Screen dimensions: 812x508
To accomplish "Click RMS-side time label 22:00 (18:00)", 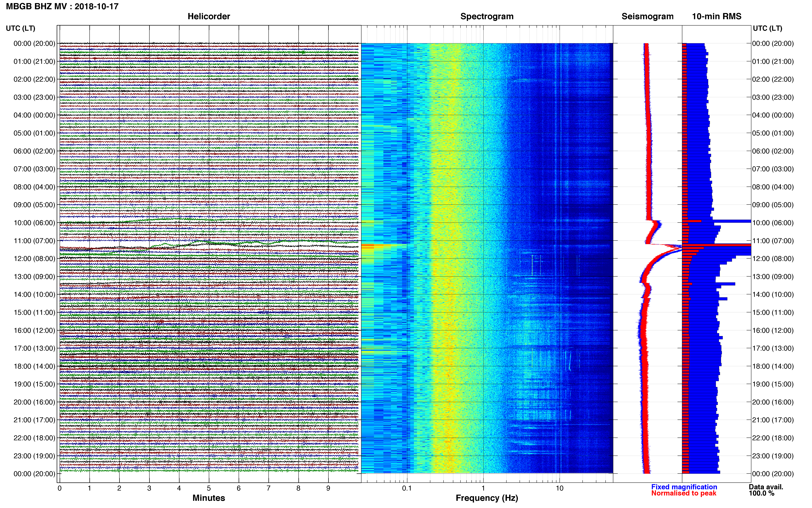I will [x=773, y=438].
